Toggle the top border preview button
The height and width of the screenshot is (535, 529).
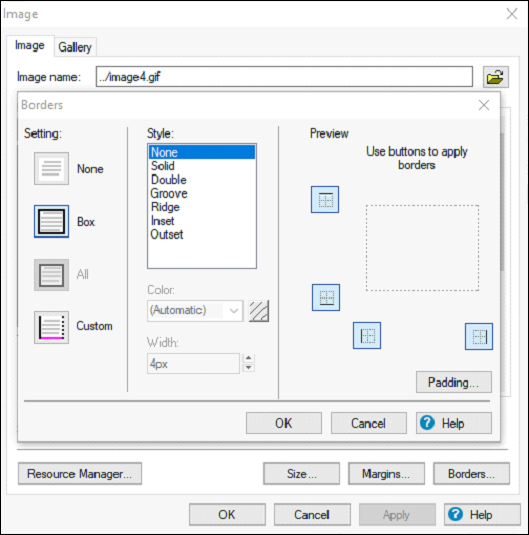325,200
